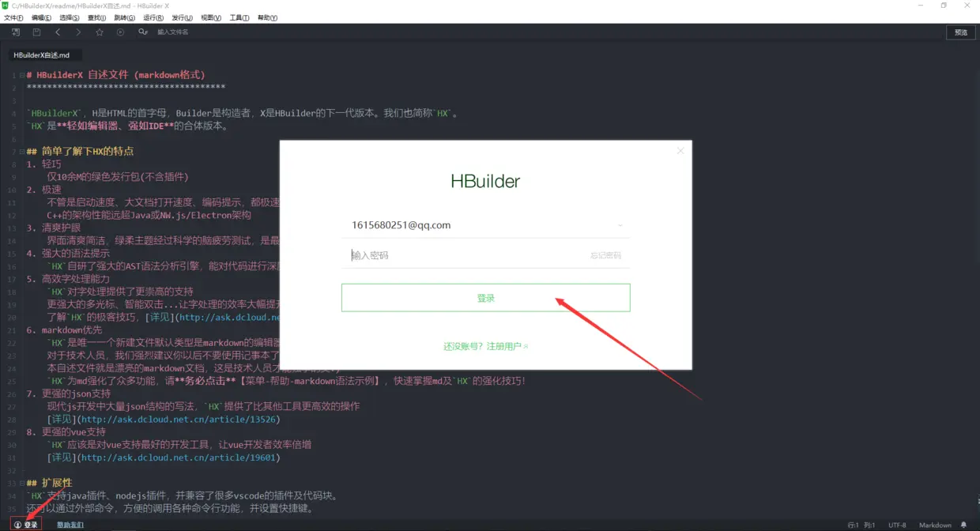Close the HBuilder login dialog
Screen dimensions: 980x531
pos(680,151)
